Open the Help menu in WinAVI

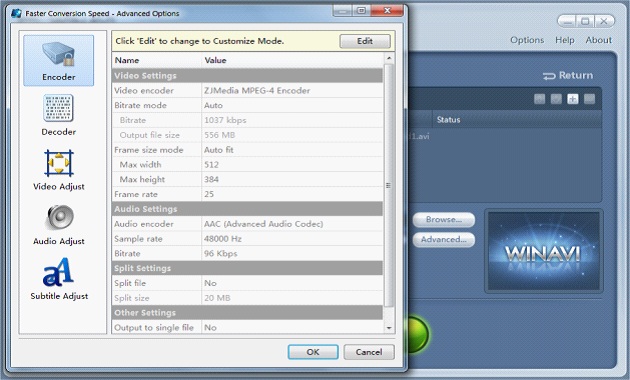point(565,40)
